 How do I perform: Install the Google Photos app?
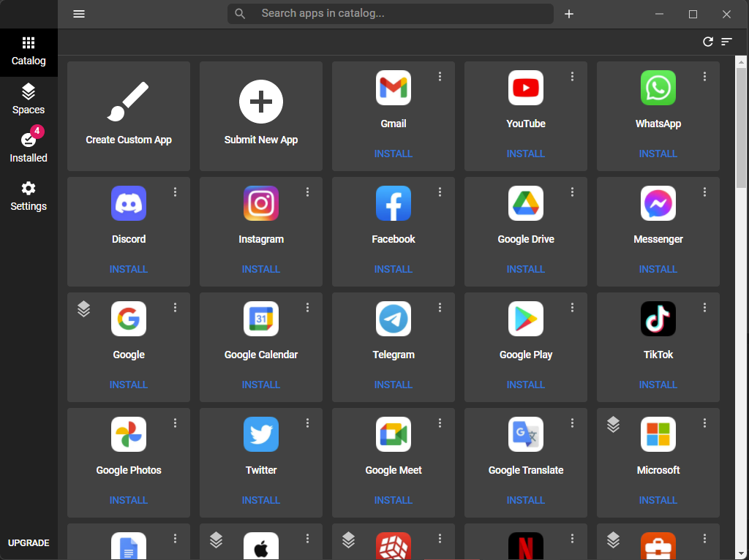point(129,500)
